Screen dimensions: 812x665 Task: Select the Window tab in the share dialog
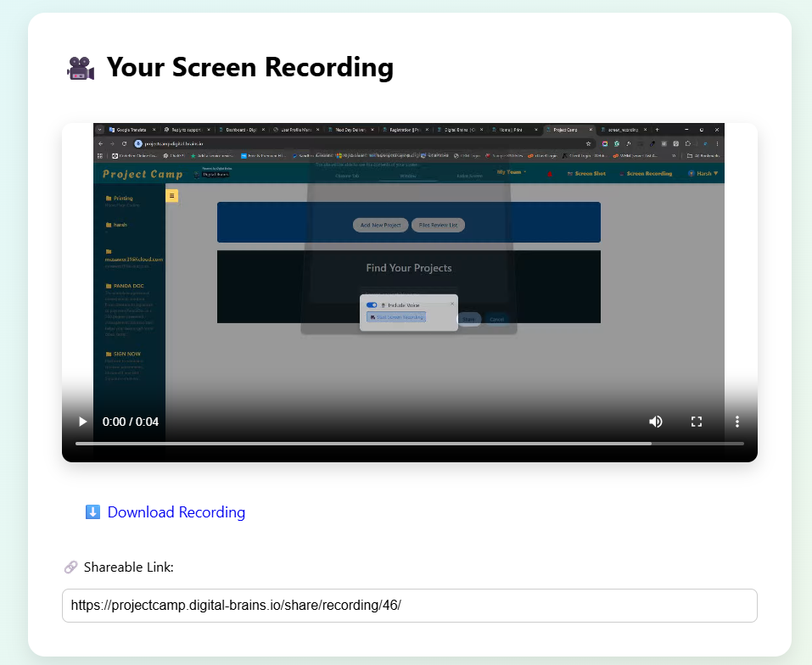408,176
